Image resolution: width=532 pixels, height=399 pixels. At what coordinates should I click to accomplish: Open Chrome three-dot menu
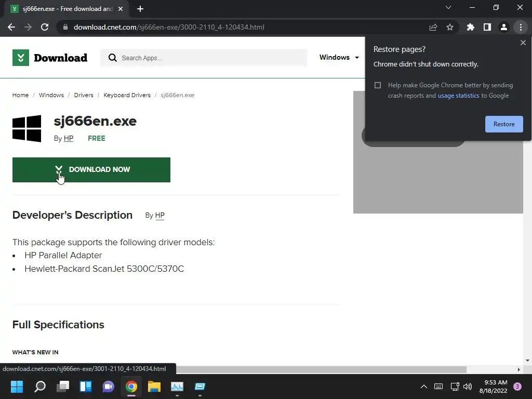[x=521, y=27]
